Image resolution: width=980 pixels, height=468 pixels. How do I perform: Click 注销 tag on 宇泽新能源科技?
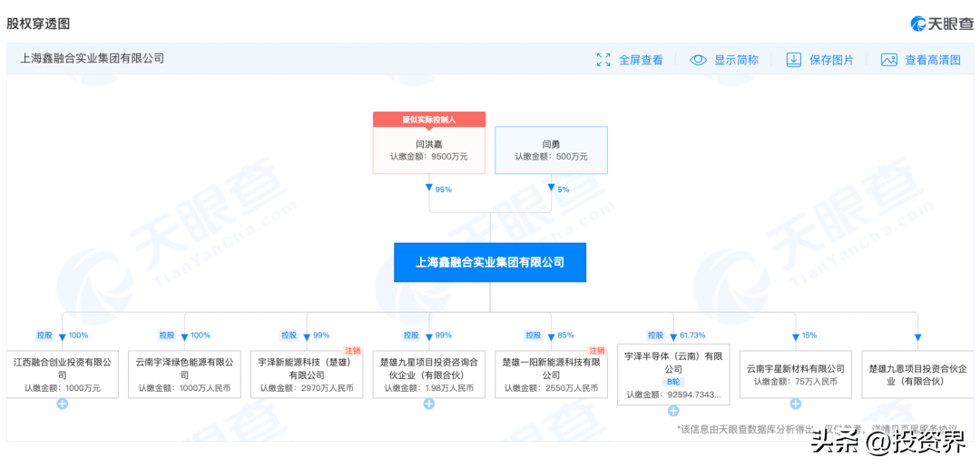352,350
